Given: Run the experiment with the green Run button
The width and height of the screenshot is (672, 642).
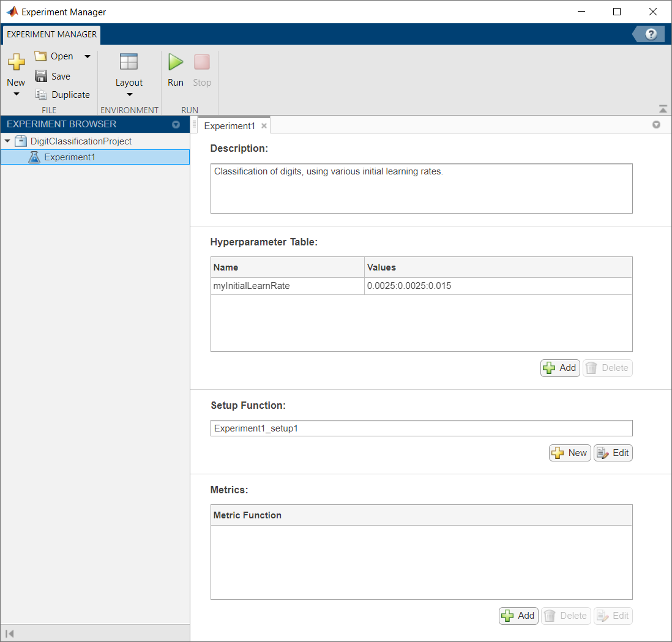Looking at the screenshot, I should [x=175, y=70].
